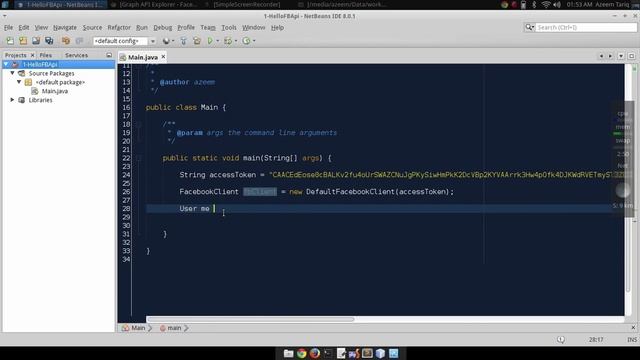640x360 pixels.
Task: Open the NetBeans cube dock icon
Action: pyautogui.click(x=380, y=353)
